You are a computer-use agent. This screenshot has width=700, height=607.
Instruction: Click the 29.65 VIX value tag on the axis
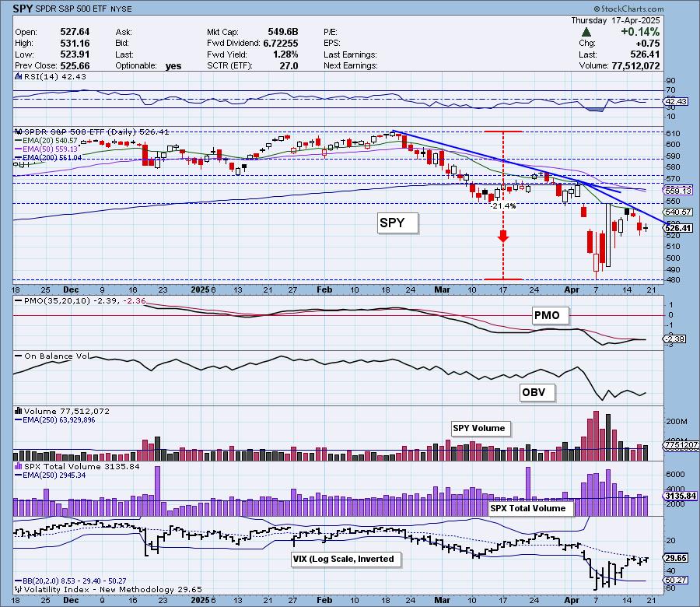677,558
